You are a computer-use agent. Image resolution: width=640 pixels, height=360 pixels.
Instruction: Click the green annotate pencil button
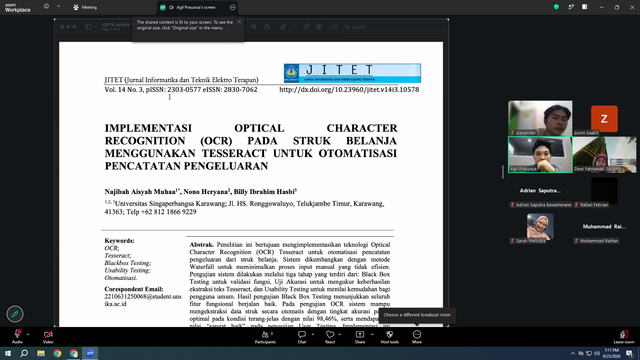pos(15,314)
